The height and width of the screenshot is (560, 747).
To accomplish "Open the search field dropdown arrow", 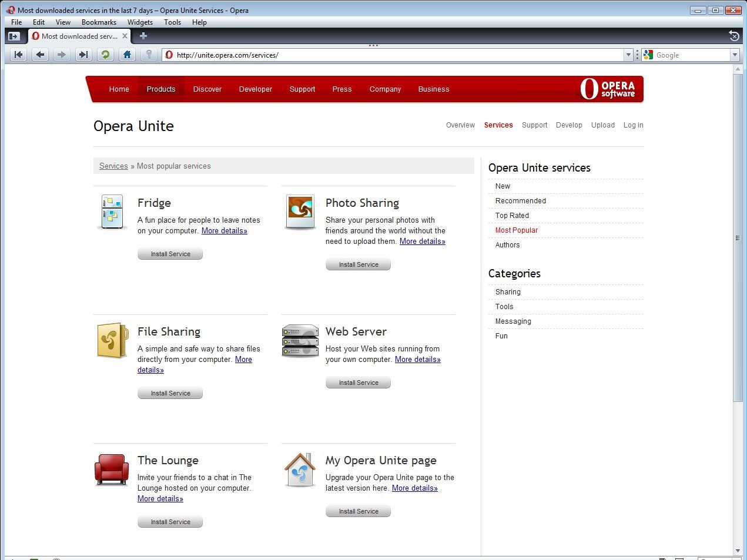I will [x=735, y=55].
